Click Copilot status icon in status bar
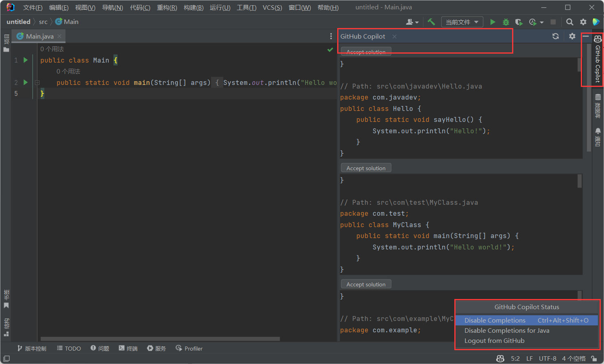604x364 pixels. point(500,359)
